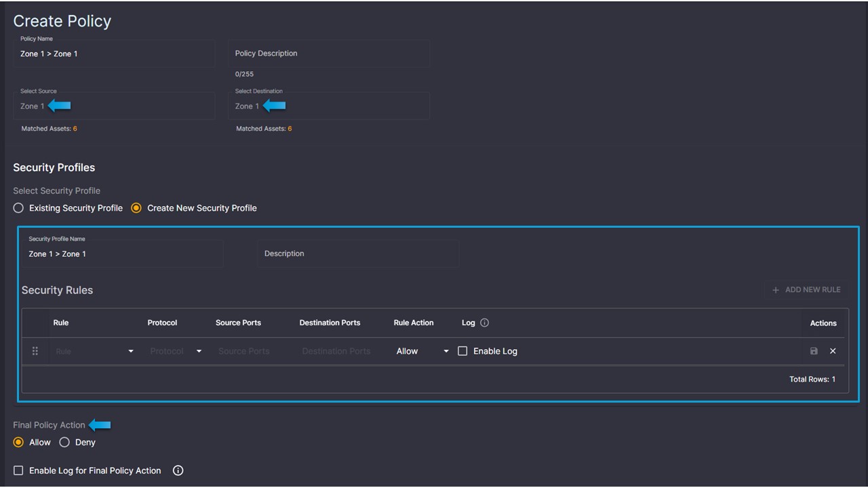Click the drag handle of the rule row

click(x=35, y=351)
